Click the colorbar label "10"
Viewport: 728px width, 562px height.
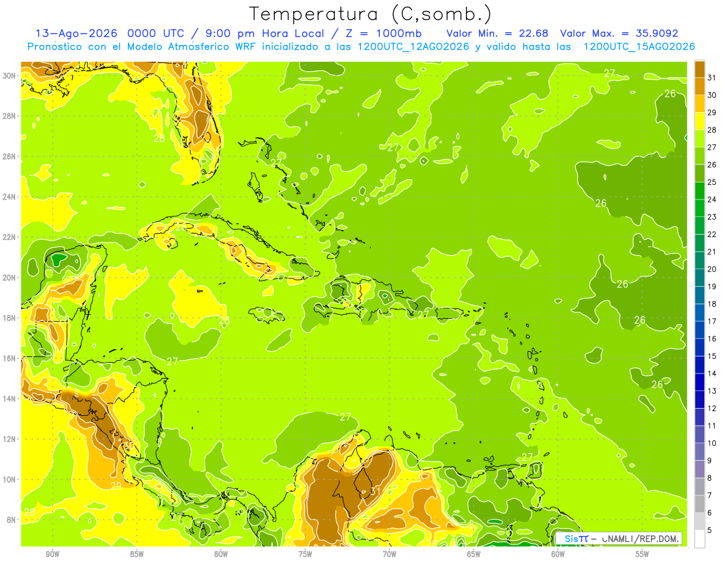point(712,443)
